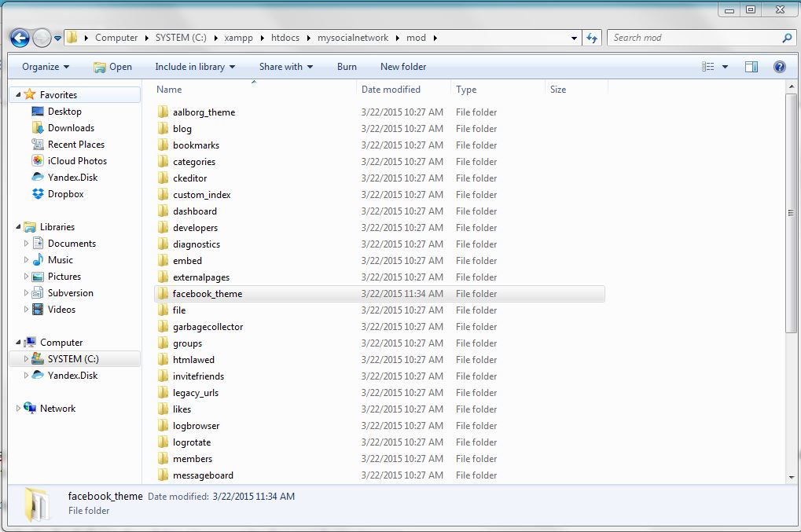This screenshot has height=532, width=801.
Task: Click the Burn button
Action: 347,67
